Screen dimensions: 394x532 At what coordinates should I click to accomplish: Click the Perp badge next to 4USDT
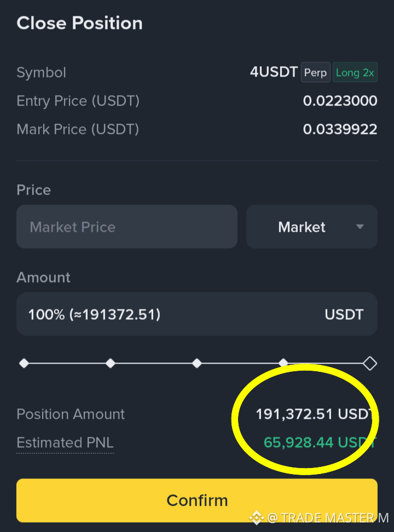coord(316,72)
